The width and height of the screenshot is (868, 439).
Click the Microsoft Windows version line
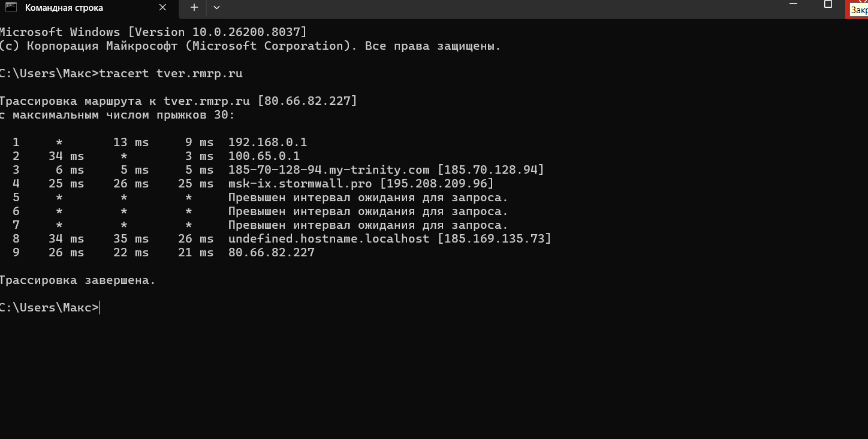[153, 32]
